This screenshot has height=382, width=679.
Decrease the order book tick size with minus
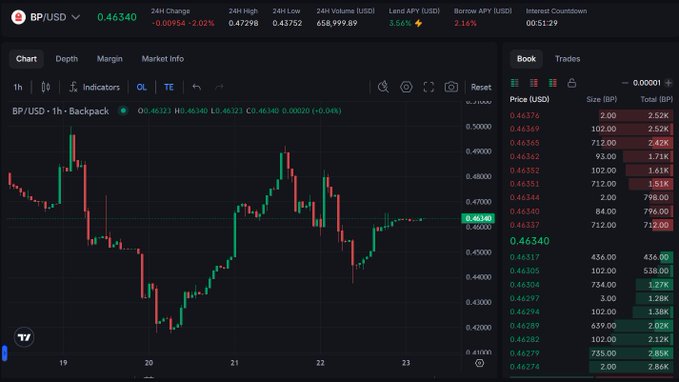(624, 83)
